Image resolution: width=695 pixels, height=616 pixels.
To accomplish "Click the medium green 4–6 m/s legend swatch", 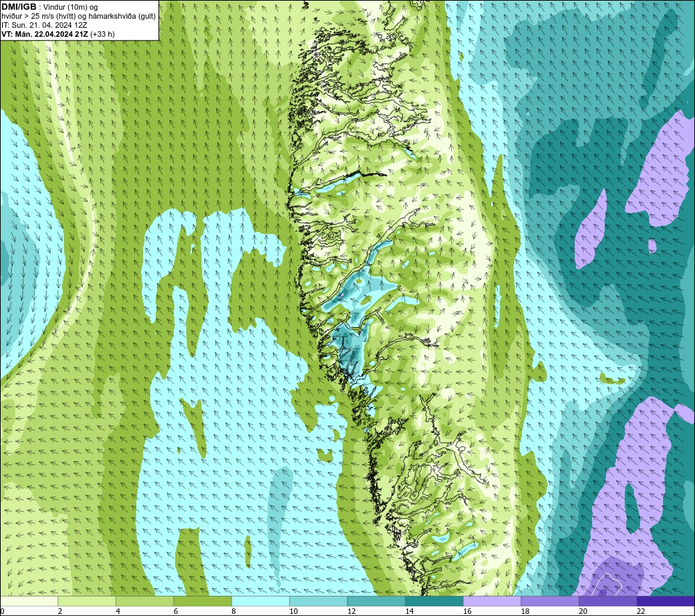I will pyautogui.click(x=145, y=601).
